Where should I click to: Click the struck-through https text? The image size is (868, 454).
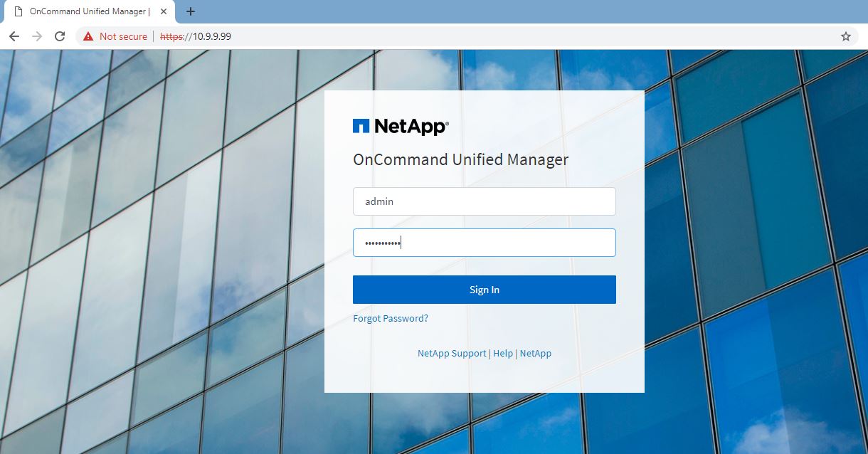[x=172, y=36]
